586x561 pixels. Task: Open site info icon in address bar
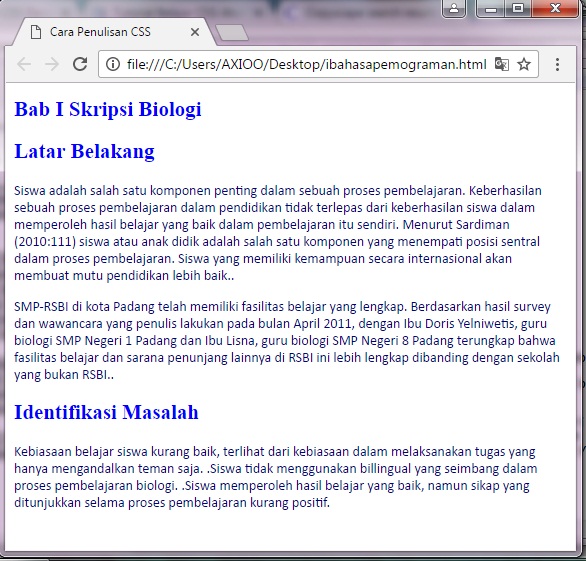pos(112,64)
